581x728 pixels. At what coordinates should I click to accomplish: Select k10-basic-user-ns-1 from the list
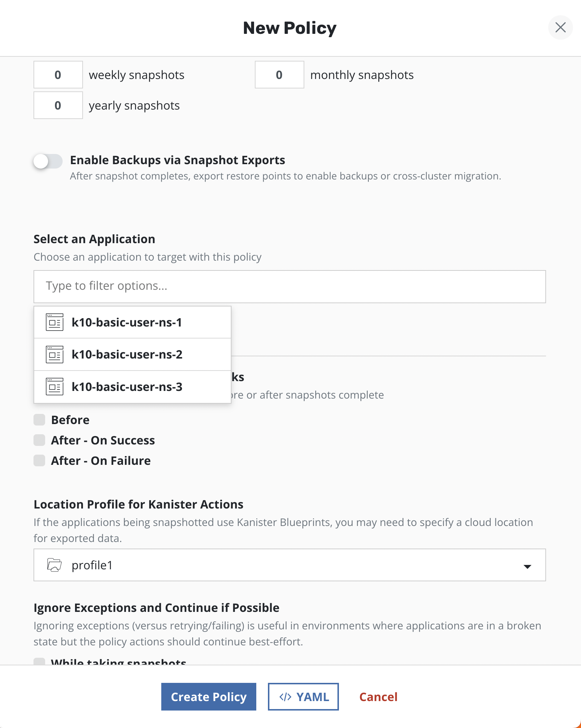click(127, 323)
